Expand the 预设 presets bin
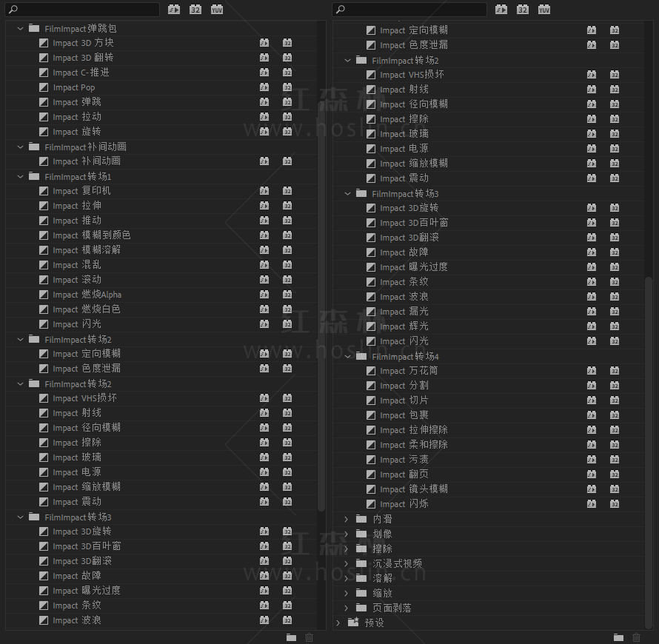This screenshot has height=644, width=659. pyautogui.click(x=338, y=623)
